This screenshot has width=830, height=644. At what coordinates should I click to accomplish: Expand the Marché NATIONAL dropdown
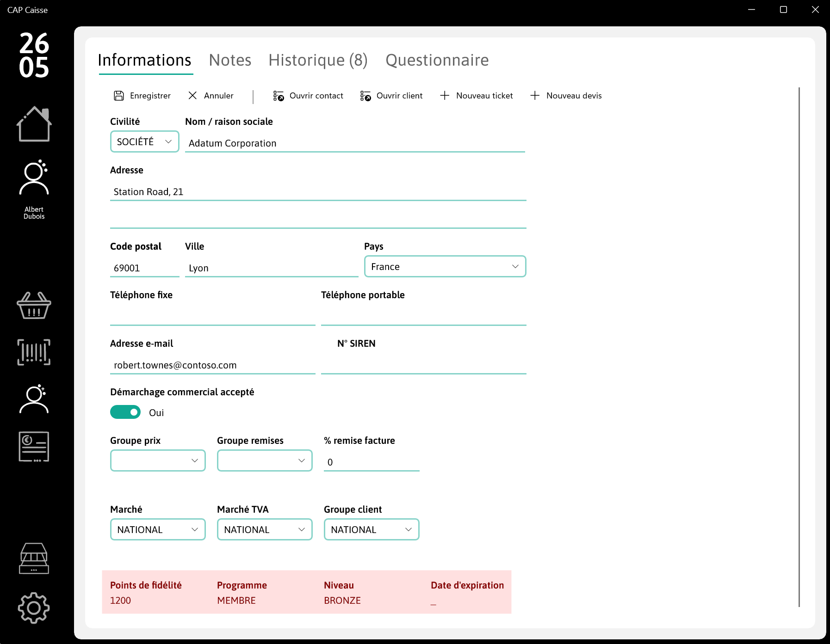[158, 529]
